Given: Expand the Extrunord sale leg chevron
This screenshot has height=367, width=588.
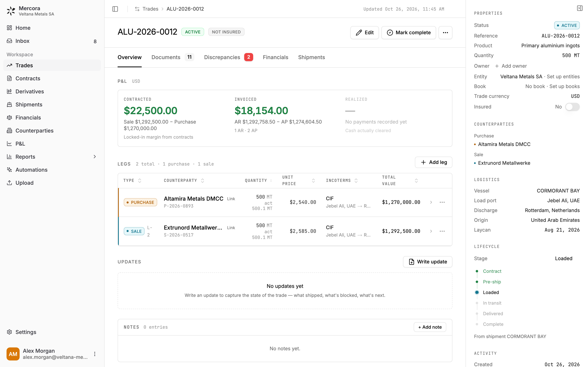Looking at the screenshot, I should point(431,231).
